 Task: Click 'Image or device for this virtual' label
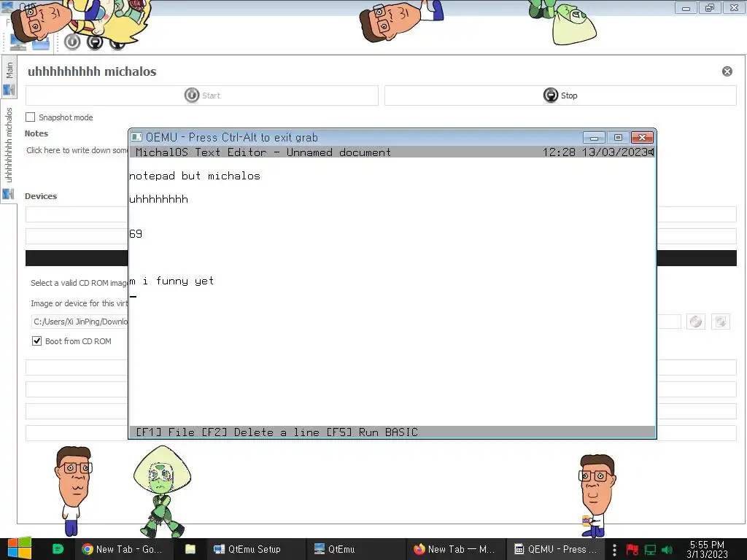pos(80,303)
